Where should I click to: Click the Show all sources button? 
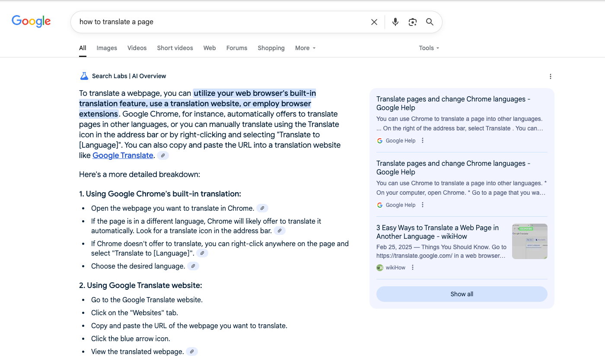462,294
